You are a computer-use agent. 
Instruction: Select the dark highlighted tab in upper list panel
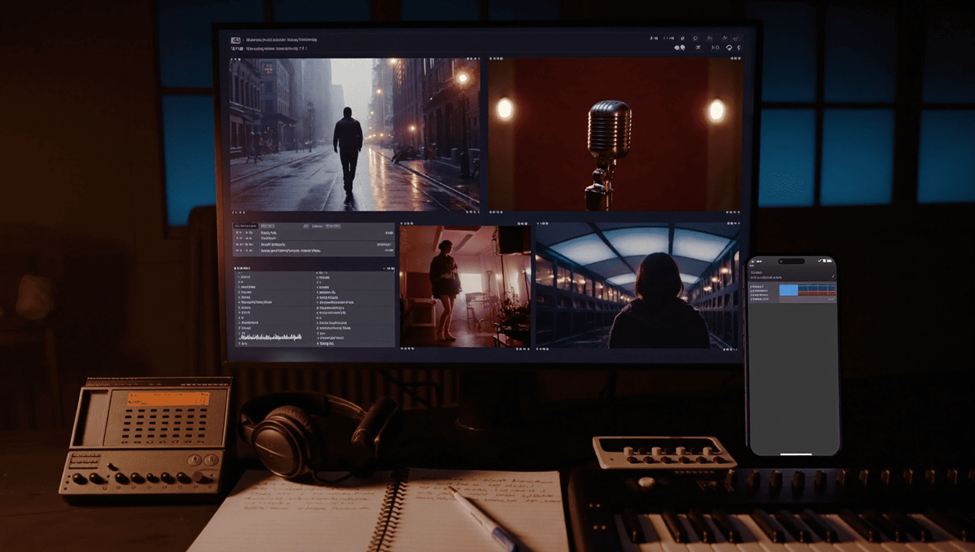246,226
